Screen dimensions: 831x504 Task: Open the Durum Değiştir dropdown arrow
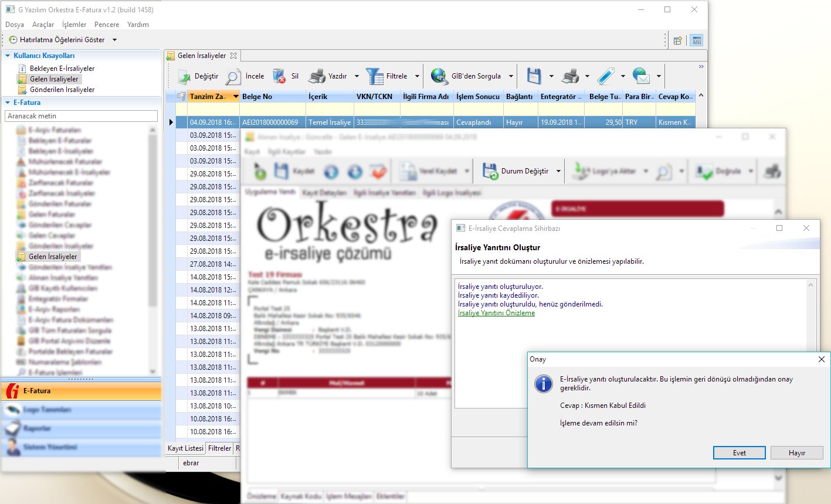558,171
